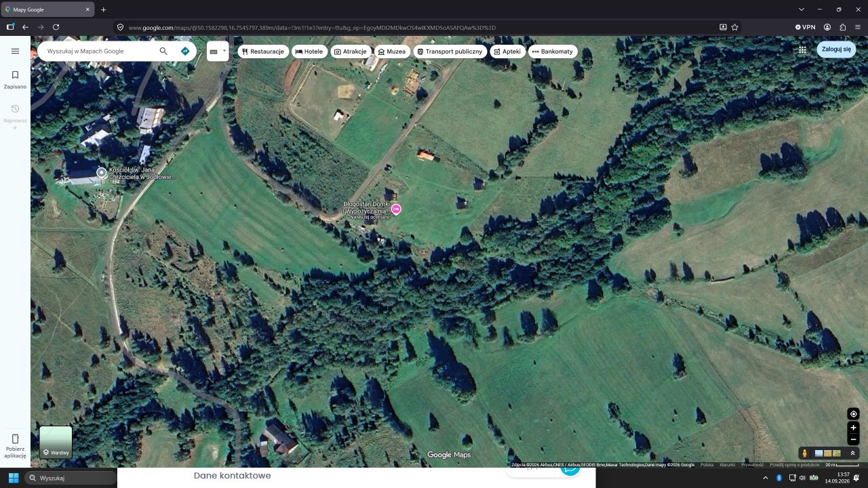Filter map by Muzea
The image size is (868, 488).
pos(392,52)
